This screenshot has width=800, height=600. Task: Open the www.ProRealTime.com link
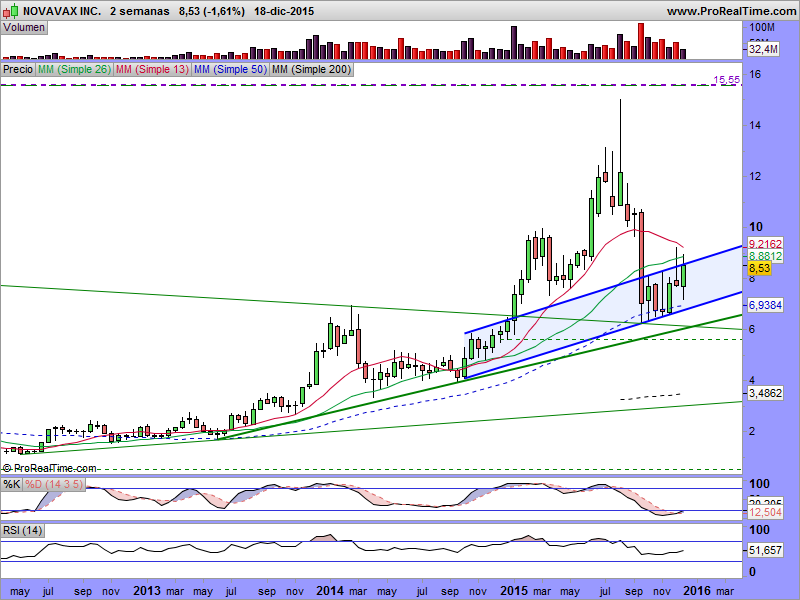click(x=731, y=11)
